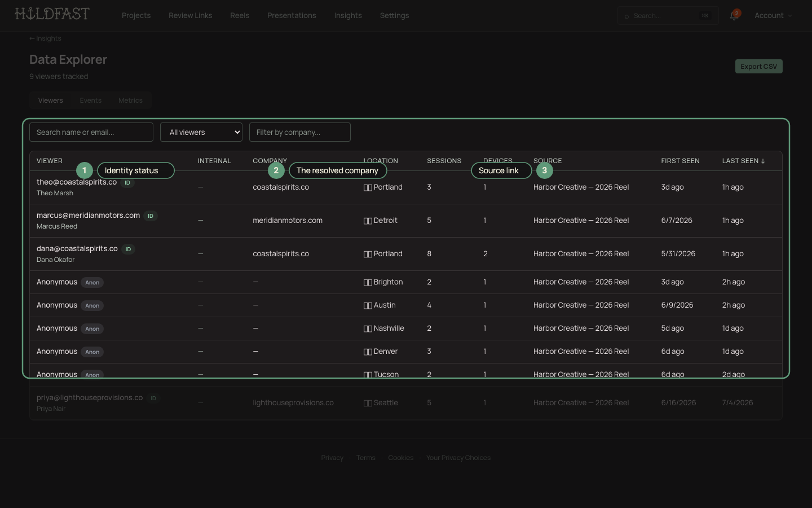Click the 5/31/2026 first seen date
Image resolution: width=812 pixels, height=508 pixels.
[678, 253]
